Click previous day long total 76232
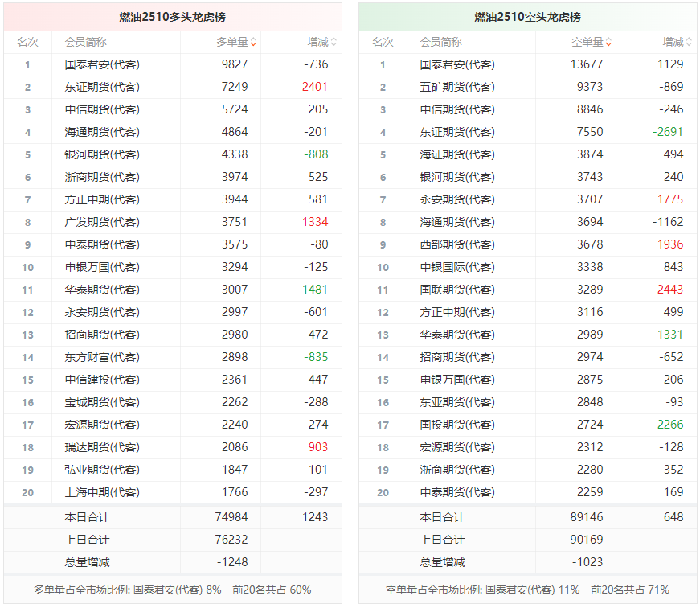The height and width of the screenshot is (608, 700). pos(231,540)
